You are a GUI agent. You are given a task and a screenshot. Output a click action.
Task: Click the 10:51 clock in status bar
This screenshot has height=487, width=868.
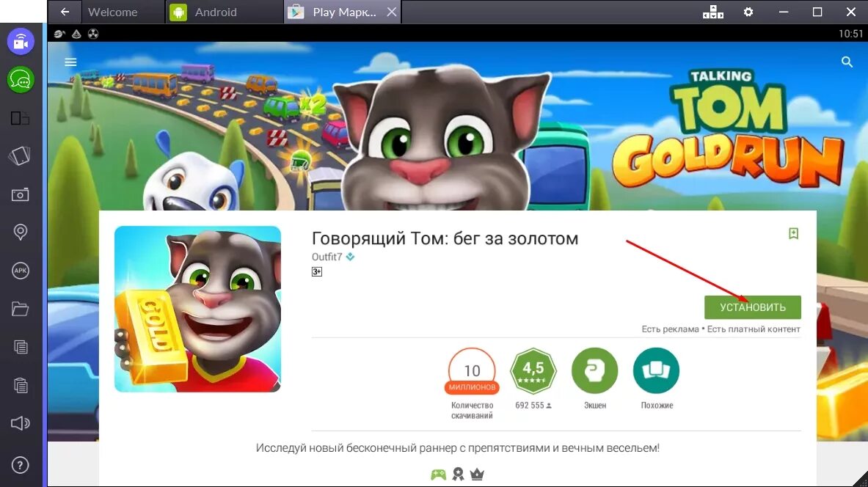point(851,34)
